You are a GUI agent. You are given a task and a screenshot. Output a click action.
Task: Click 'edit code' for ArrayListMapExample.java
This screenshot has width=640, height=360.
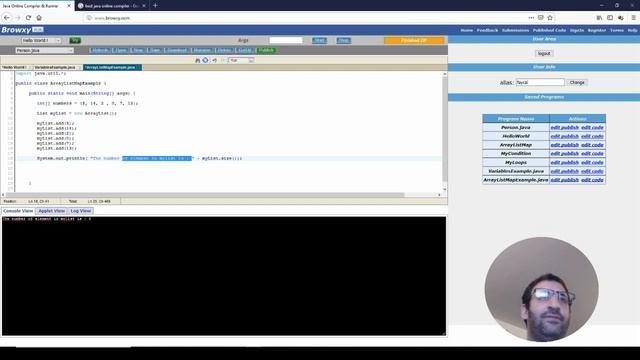[x=592, y=180]
